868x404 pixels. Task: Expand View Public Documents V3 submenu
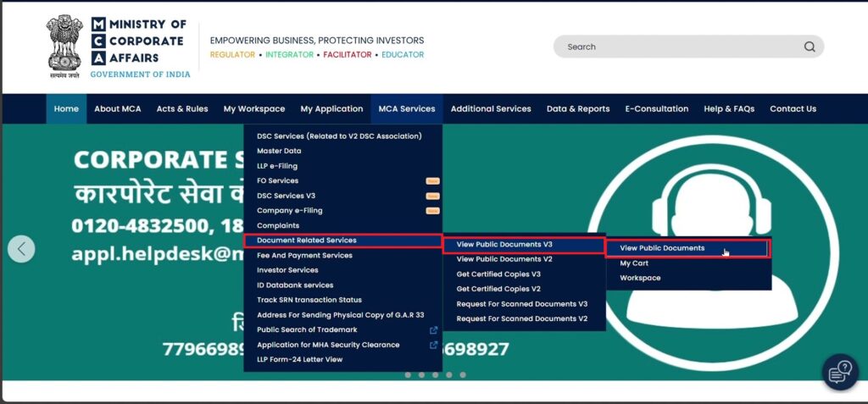click(x=524, y=245)
